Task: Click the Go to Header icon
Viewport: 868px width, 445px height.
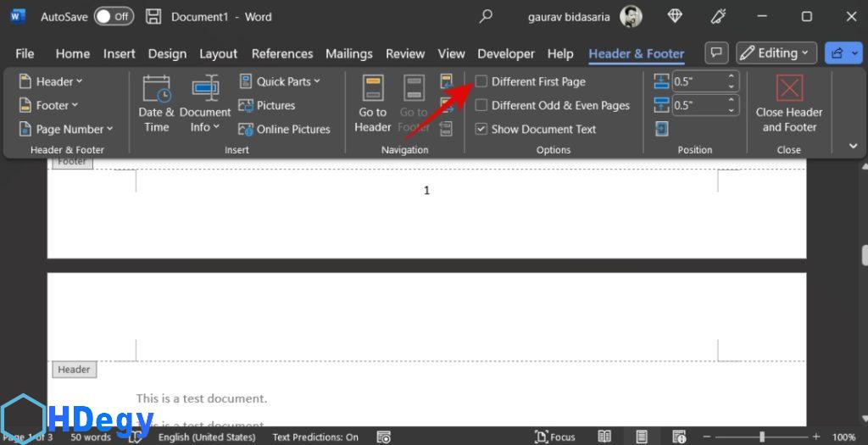Action: (373, 103)
